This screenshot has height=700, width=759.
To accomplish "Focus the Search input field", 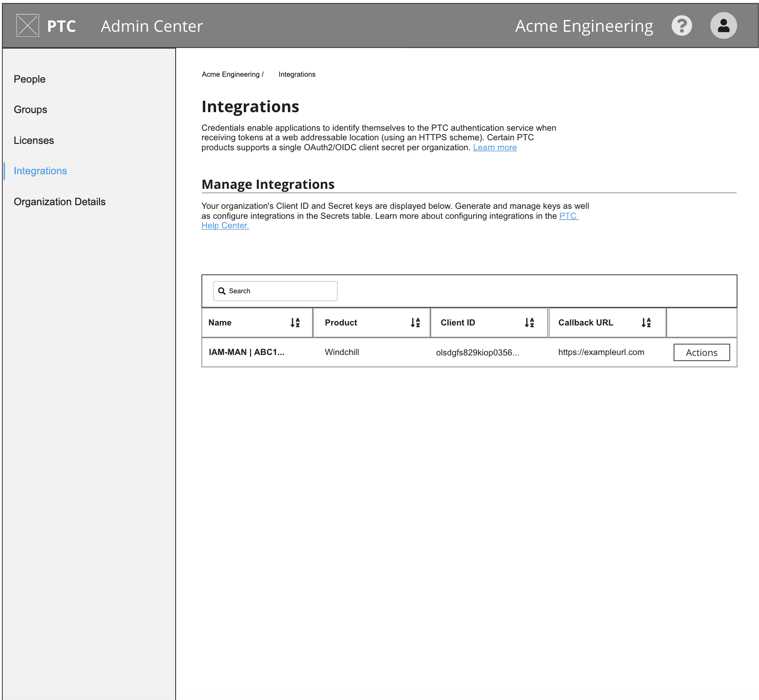I will pos(275,291).
